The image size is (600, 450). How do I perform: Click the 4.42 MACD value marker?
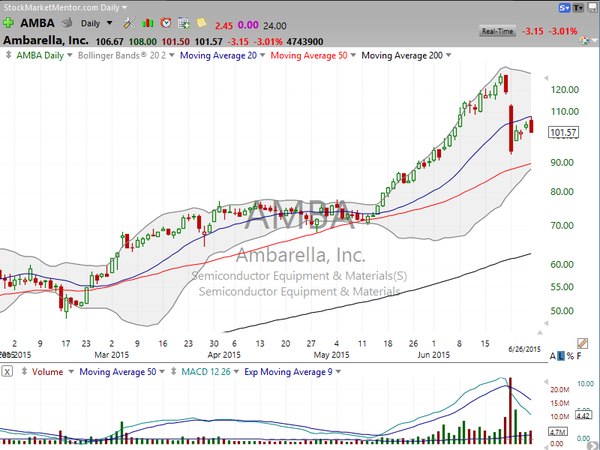pos(583,416)
